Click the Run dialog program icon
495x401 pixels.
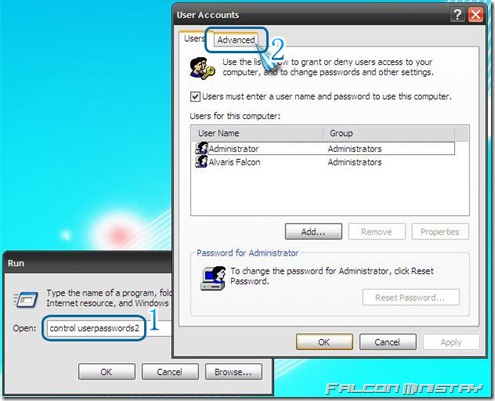point(26,299)
